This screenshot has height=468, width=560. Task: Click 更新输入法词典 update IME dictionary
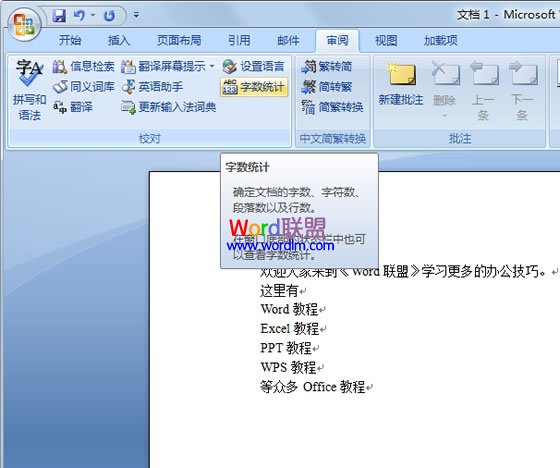(169, 107)
